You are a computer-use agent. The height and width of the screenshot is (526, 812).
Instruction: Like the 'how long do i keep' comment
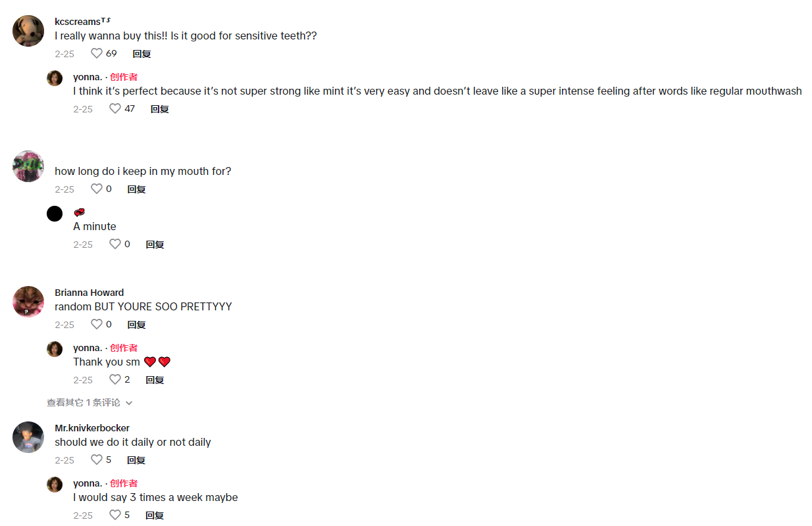click(x=97, y=189)
